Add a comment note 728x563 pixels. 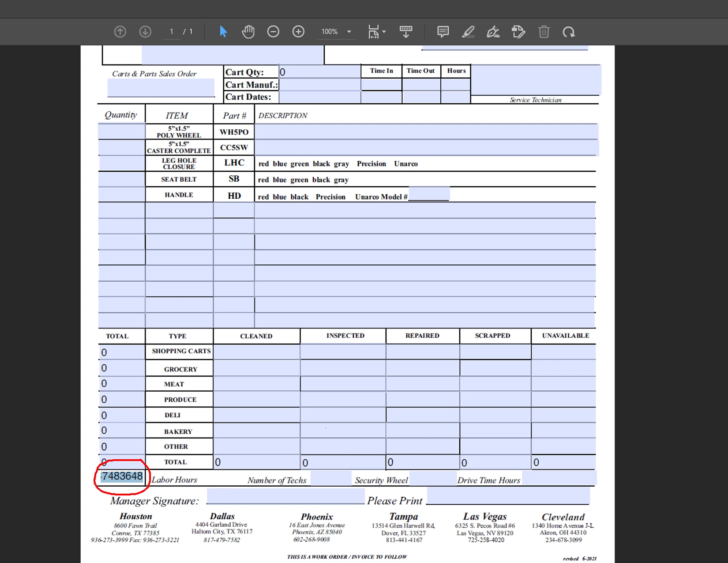tap(443, 32)
